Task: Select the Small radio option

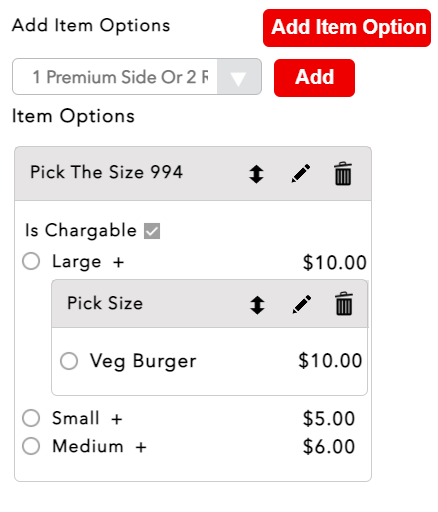Action: pos(31,418)
